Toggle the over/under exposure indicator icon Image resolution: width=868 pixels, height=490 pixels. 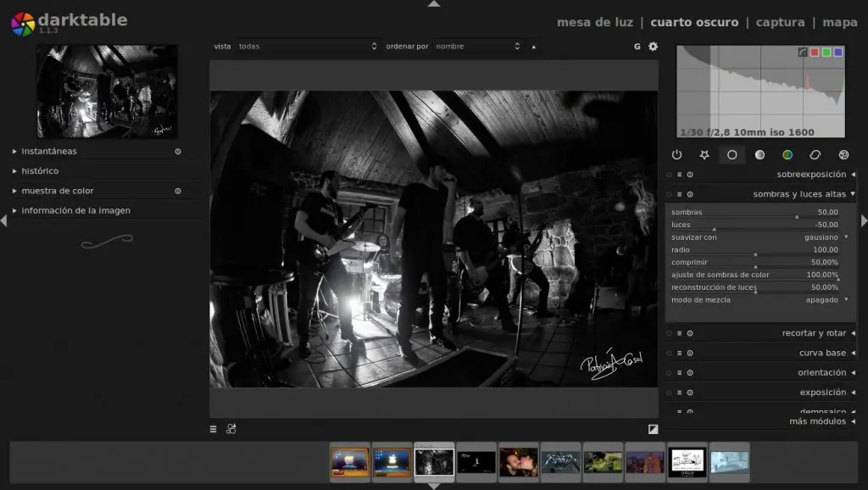[654, 429]
